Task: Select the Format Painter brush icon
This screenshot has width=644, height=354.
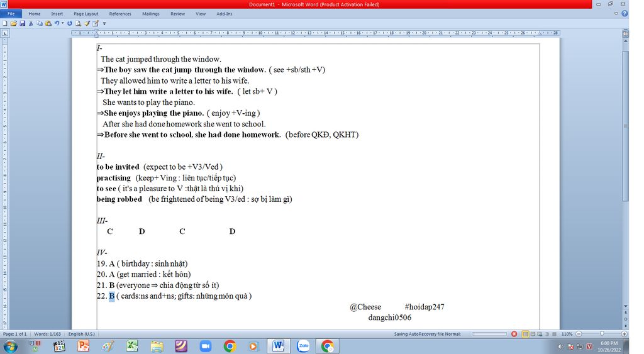Action: tap(87, 23)
